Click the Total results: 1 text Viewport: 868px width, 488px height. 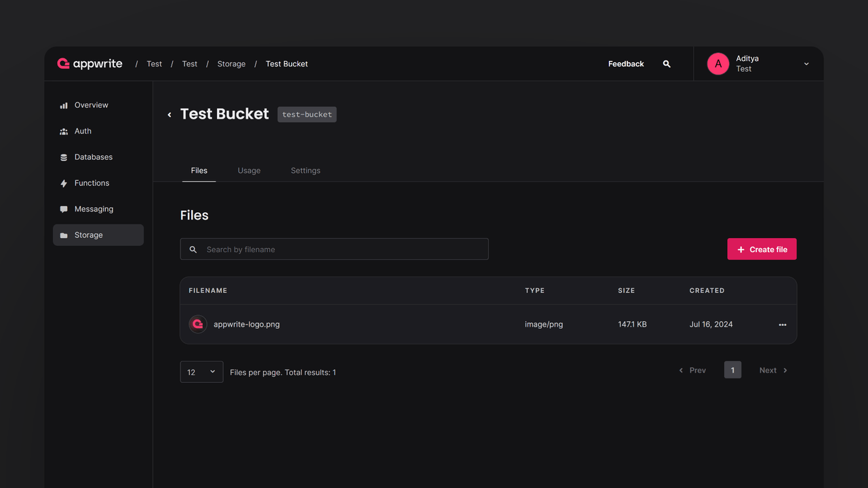click(x=311, y=373)
